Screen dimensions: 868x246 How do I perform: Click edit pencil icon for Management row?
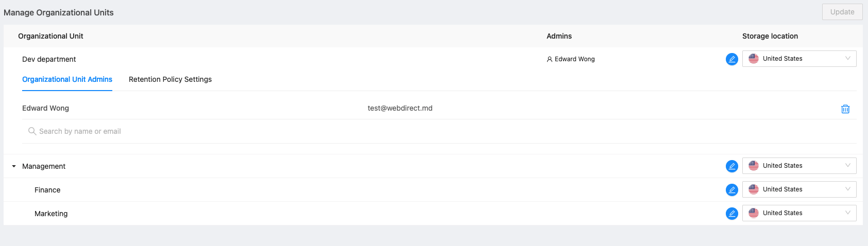coord(731,166)
